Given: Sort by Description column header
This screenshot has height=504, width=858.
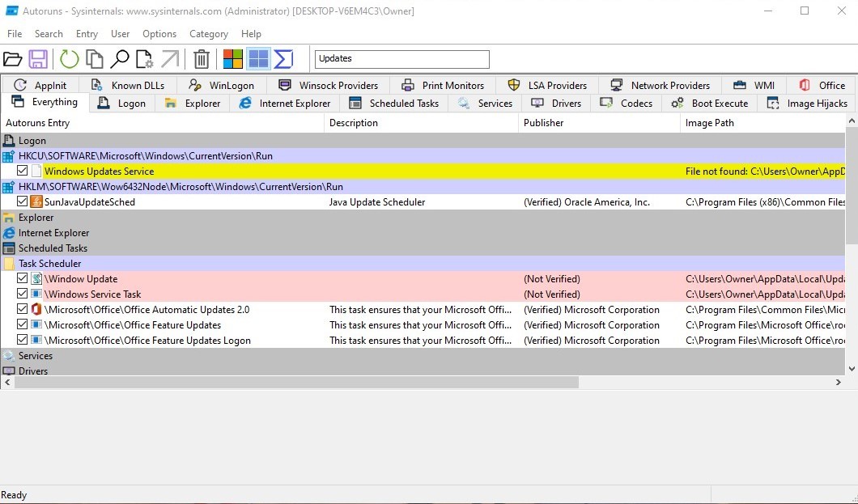Looking at the screenshot, I should (x=422, y=122).
